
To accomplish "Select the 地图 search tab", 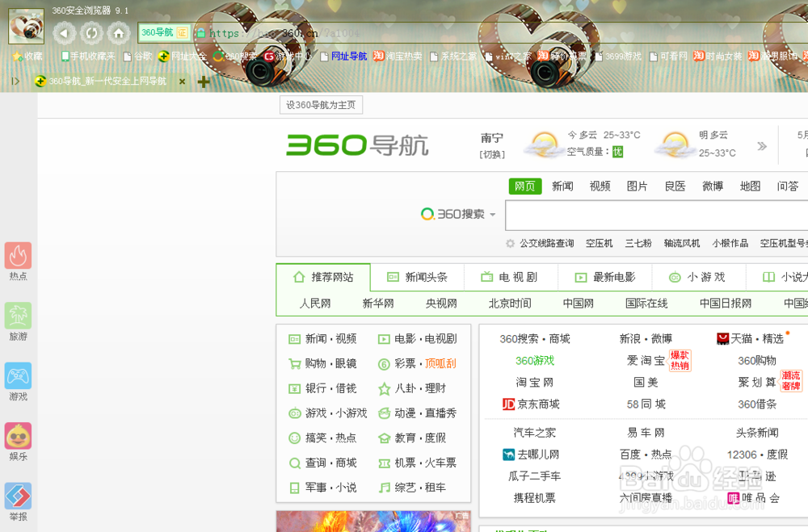I will (x=750, y=186).
